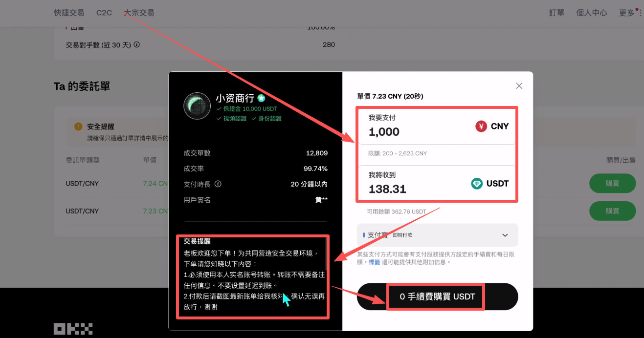The height and width of the screenshot is (338, 644).
Task: Switch to the C2C tab
Action: coord(104,13)
